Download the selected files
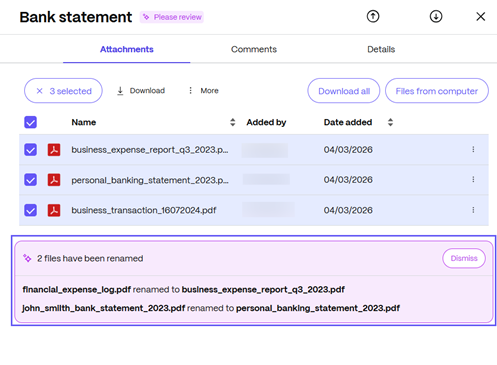Image resolution: width=497 pixels, height=365 pixels. [141, 91]
